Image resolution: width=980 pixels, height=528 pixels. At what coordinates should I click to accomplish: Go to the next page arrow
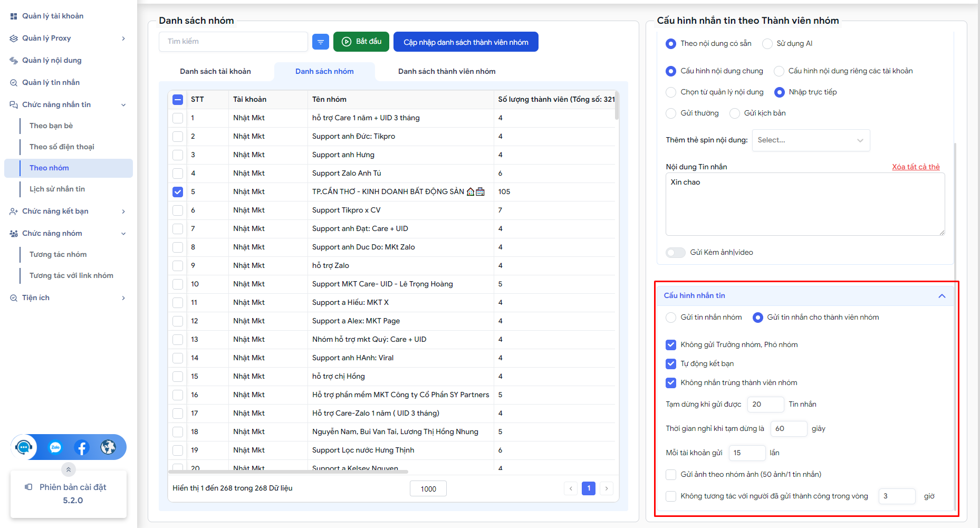607,488
